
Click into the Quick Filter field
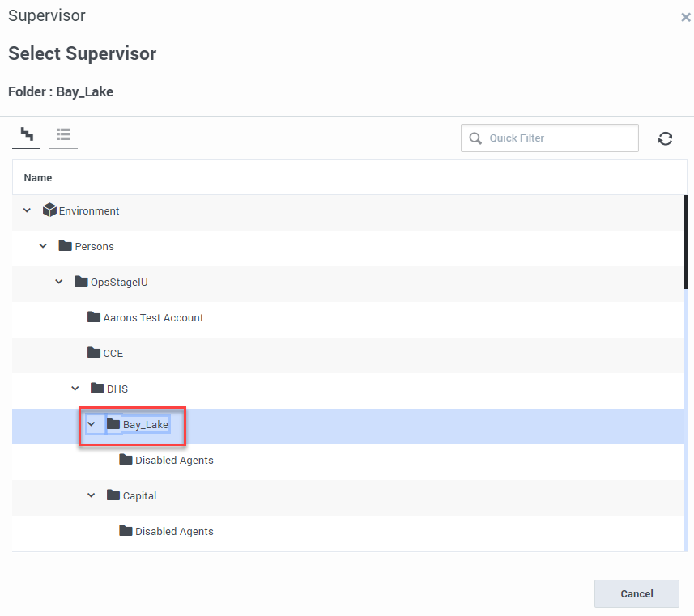(x=559, y=138)
